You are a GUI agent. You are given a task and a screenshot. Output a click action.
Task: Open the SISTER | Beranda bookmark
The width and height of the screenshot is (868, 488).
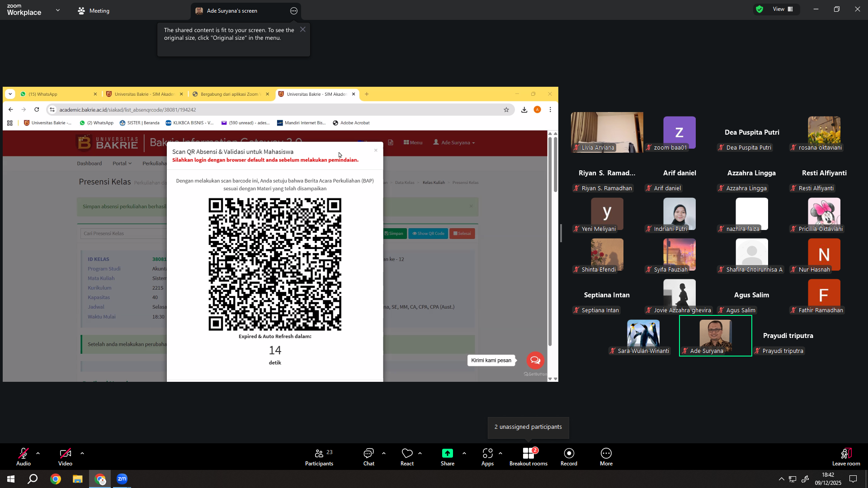140,123
